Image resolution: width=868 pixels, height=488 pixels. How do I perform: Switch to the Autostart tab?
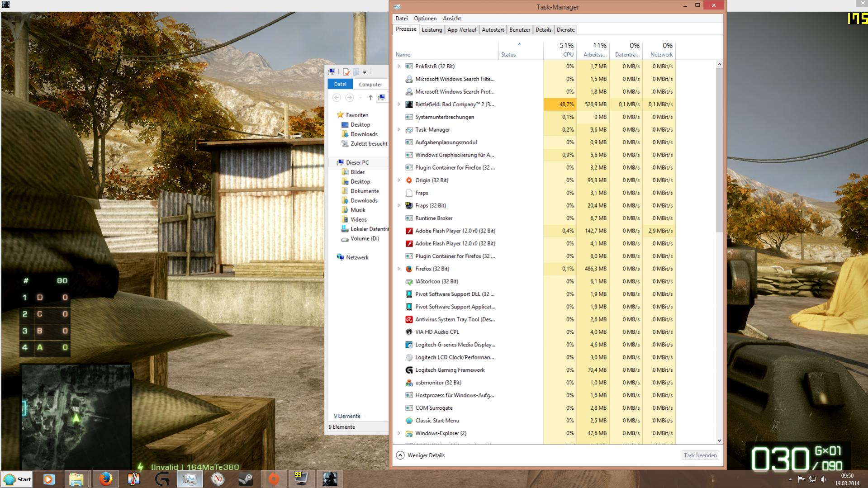[x=493, y=30]
